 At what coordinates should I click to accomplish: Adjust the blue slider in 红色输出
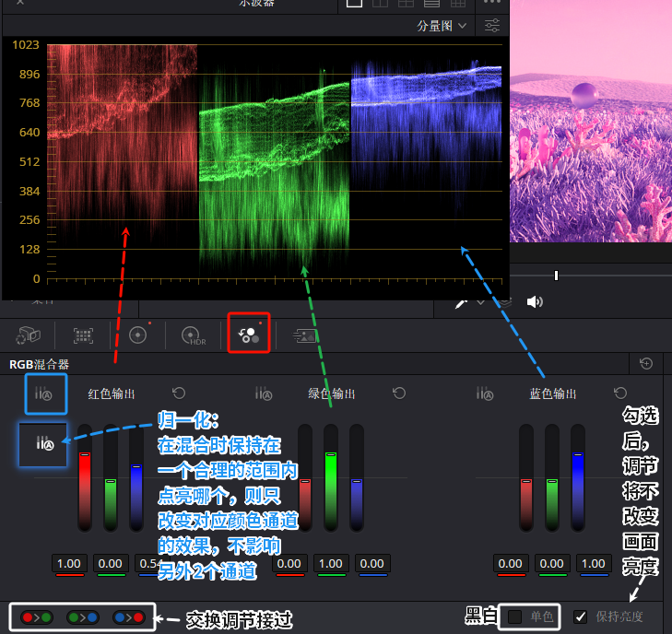136,478
